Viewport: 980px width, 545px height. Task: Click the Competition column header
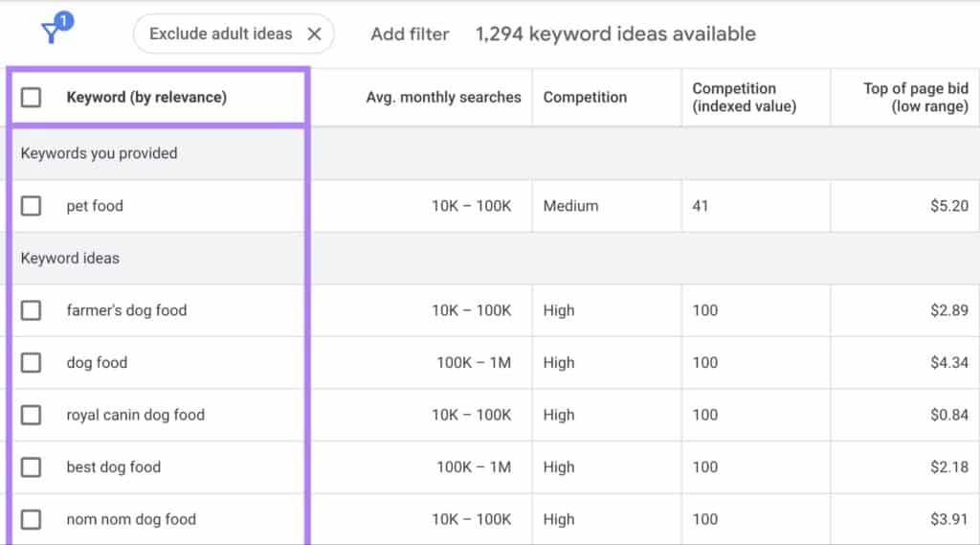585,97
